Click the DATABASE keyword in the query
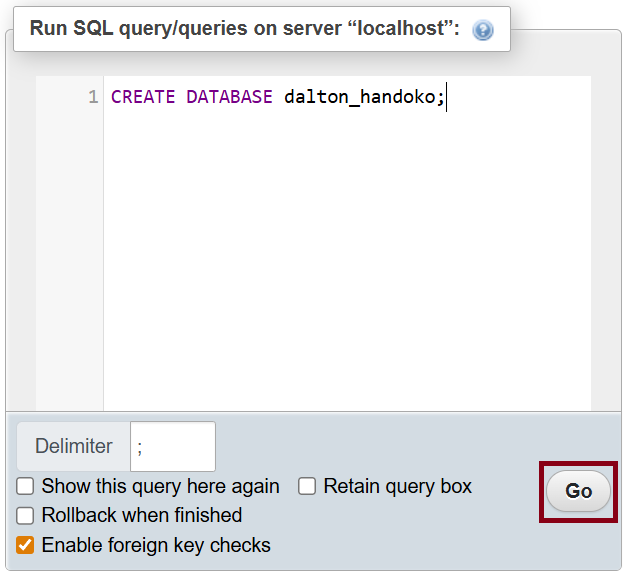Viewport: 623px width, 572px height. pos(229,97)
